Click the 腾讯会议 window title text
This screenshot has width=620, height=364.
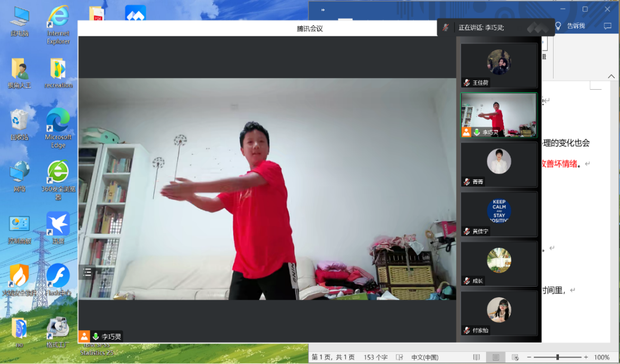(x=310, y=29)
